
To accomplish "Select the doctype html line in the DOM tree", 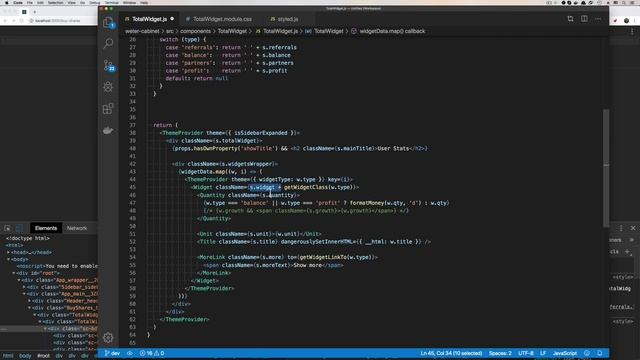I will (28, 238).
